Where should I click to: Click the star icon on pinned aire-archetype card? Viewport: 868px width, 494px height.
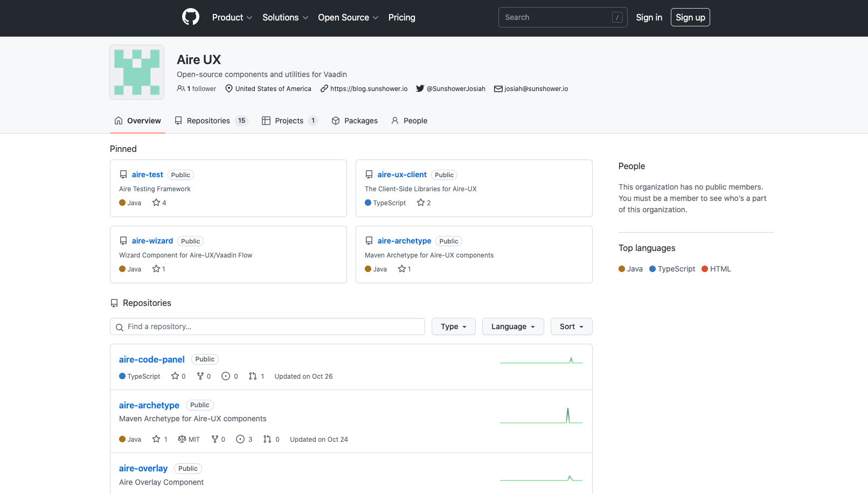402,269
